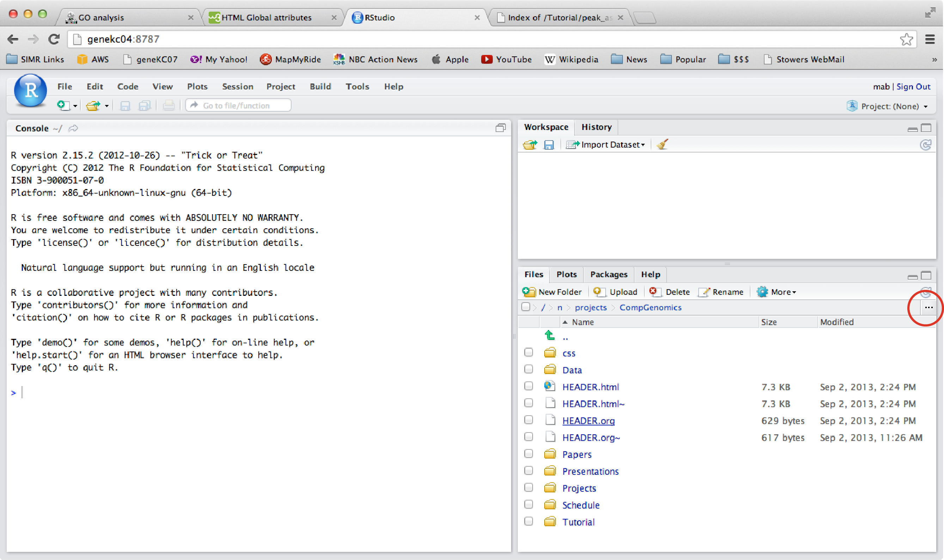Viewport: 944px width, 560px height.
Task: Check the box next to css folder
Action: coord(529,353)
